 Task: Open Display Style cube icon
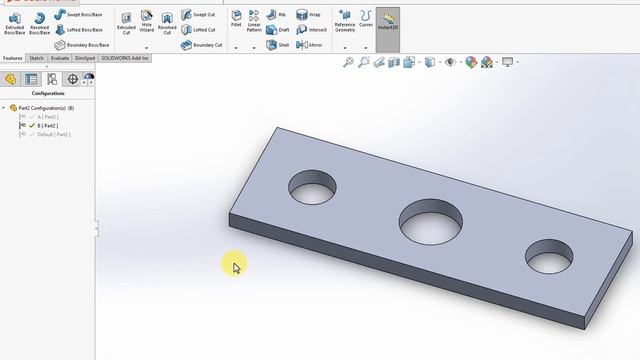(430, 62)
